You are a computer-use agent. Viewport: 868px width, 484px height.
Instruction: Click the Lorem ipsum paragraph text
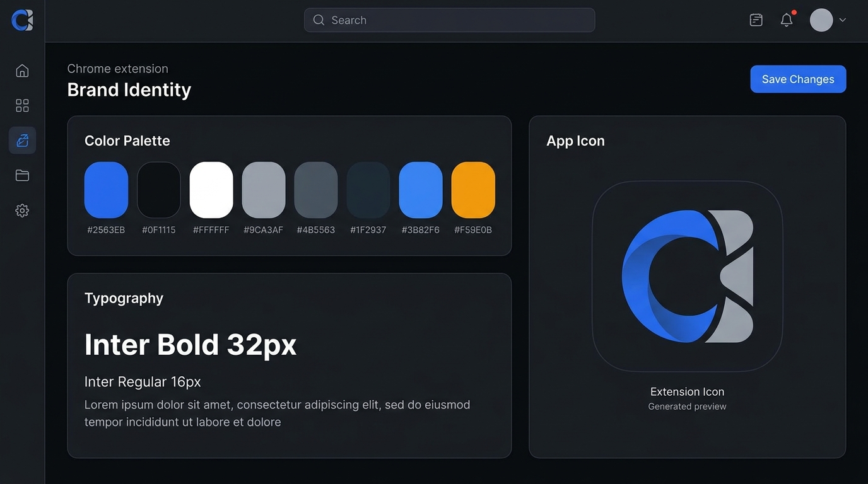point(278,413)
